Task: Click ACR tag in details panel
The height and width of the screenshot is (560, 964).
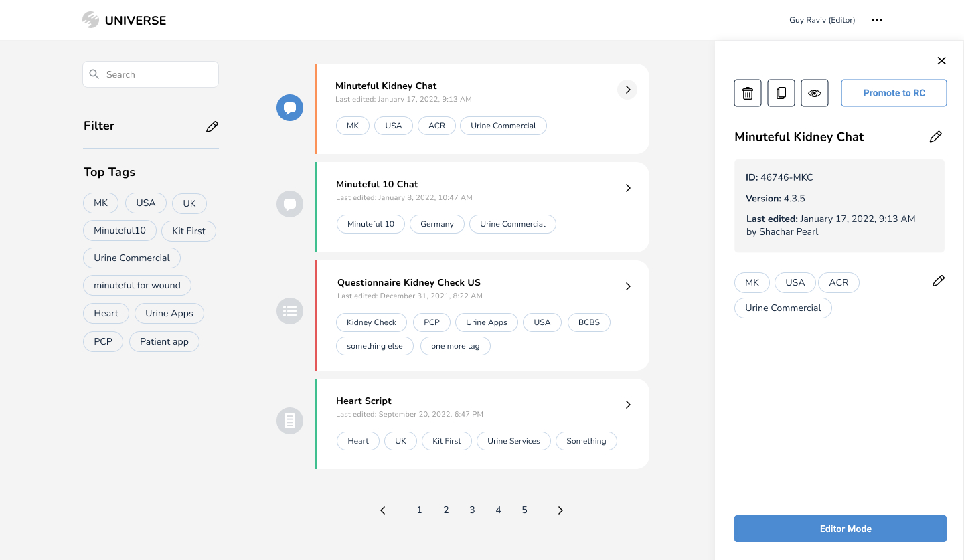Action: (x=839, y=282)
